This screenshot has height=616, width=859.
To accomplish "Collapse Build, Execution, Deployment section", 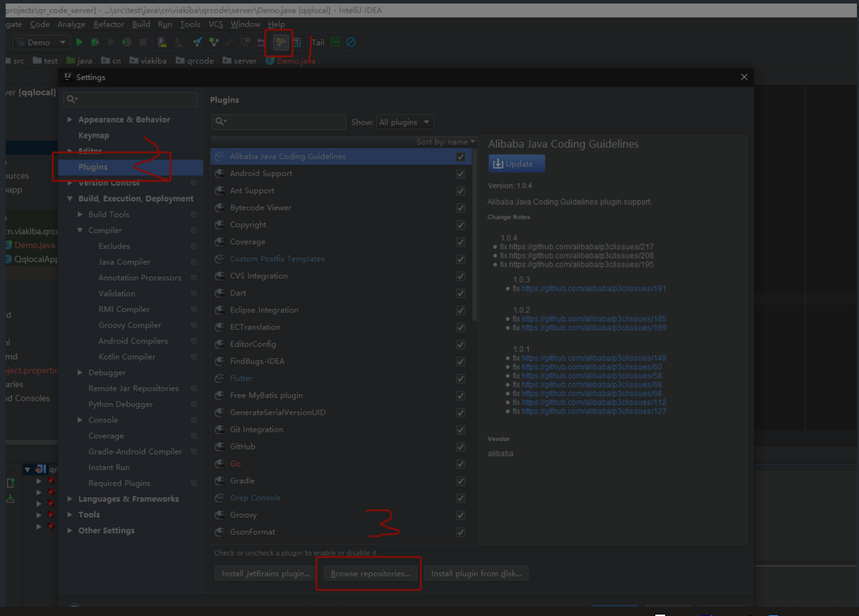I will (x=70, y=199).
